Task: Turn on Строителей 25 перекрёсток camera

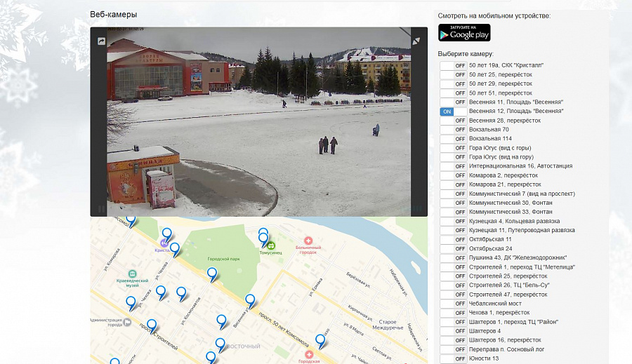Action: click(x=454, y=276)
